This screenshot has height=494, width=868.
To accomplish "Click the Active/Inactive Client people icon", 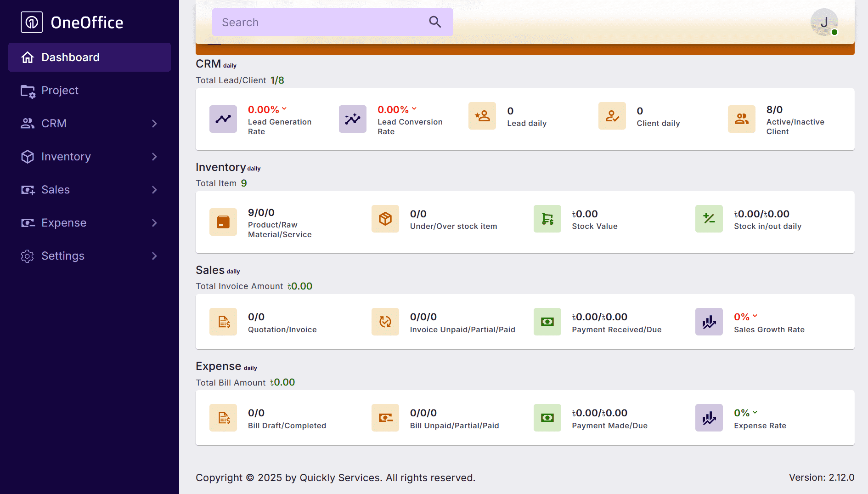I will pos(741,119).
